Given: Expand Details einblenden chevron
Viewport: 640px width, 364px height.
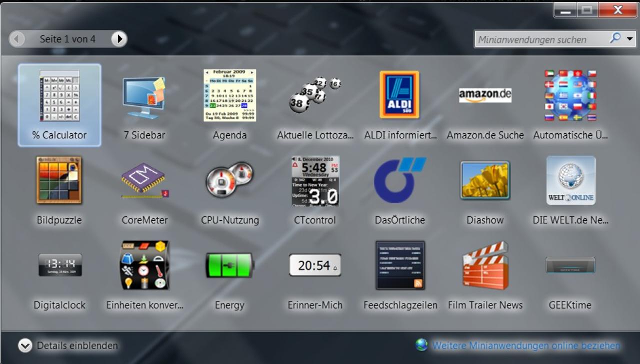Looking at the screenshot, I should pyautogui.click(x=25, y=346).
